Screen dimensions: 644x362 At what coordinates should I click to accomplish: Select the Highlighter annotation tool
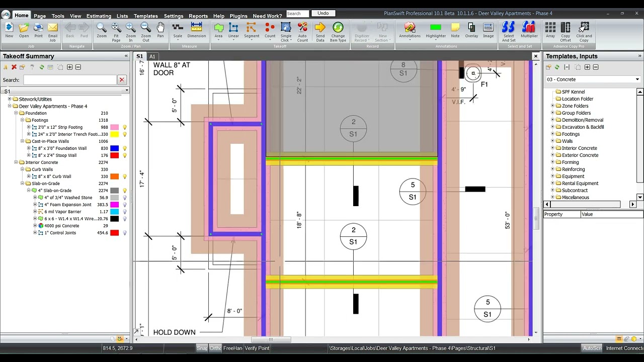coord(436,30)
